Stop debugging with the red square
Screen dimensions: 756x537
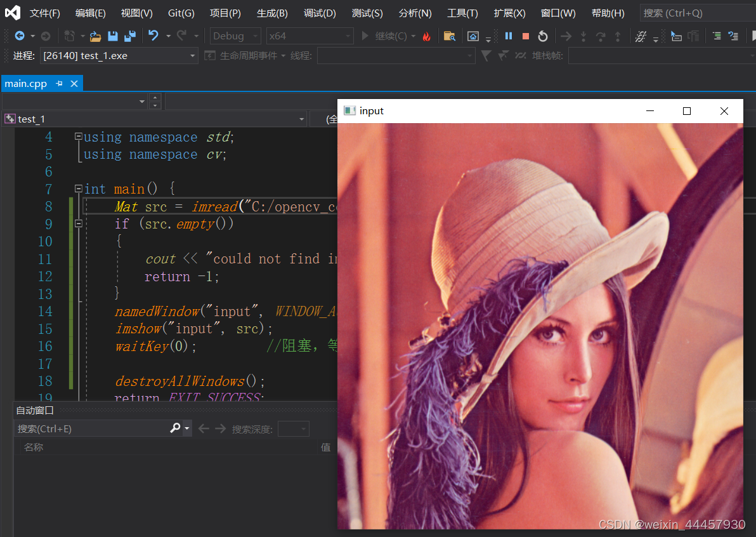click(x=526, y=36)
